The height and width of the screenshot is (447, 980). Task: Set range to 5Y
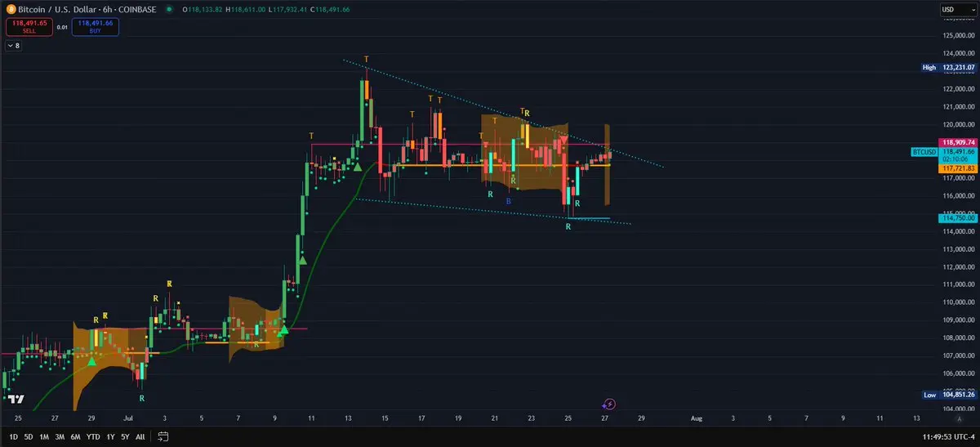(124, 436)
